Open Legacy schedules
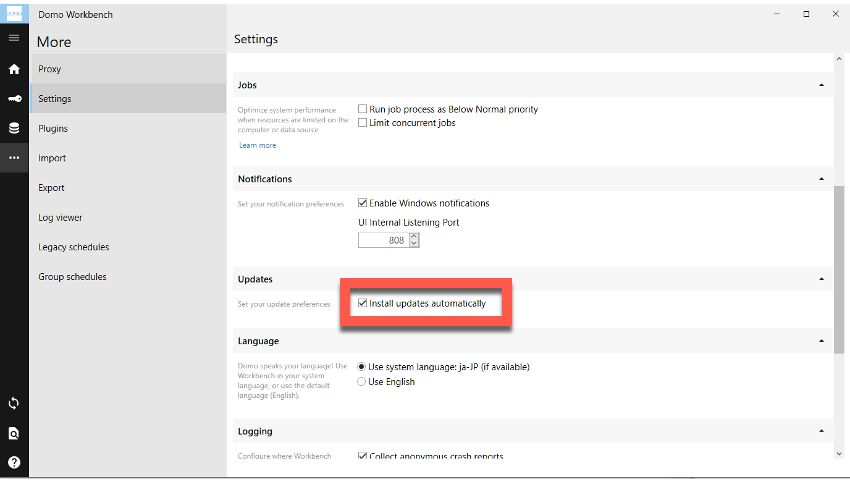 tap(128, 247)
